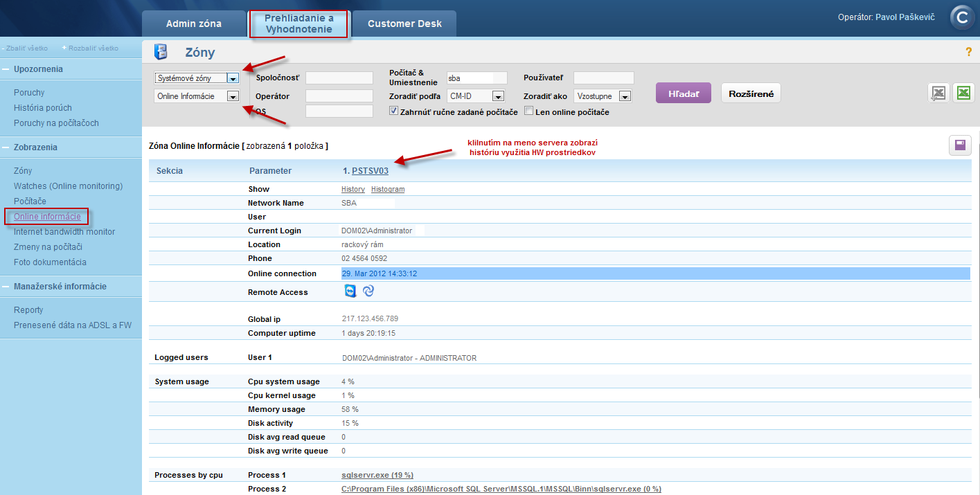
Task: Click 'Operátor: Pavol Paškevič' in header
Action: tap(887, 17)
